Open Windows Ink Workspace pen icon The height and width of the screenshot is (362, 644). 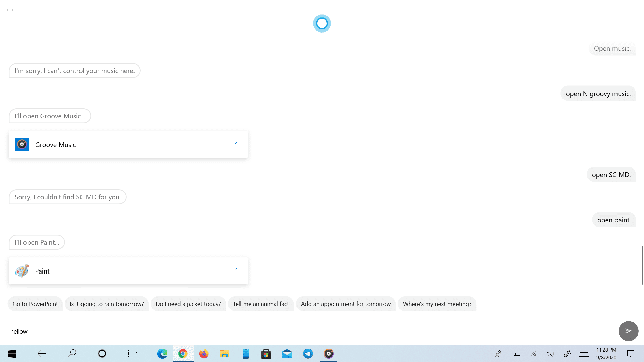[567, 354]
